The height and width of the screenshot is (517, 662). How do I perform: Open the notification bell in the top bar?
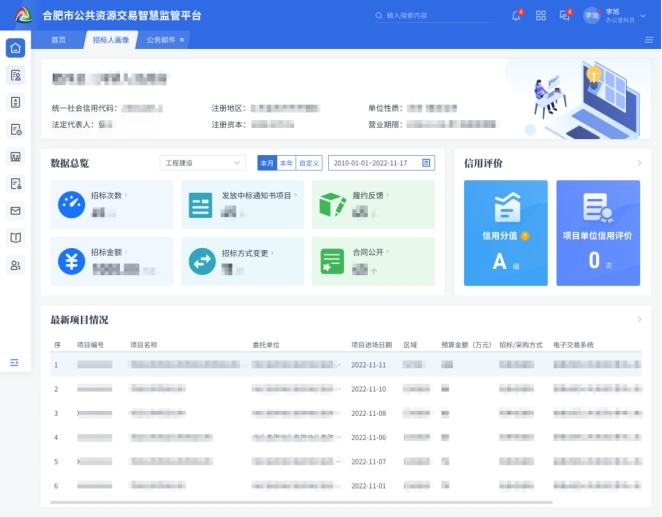click(x=516, y=15)
